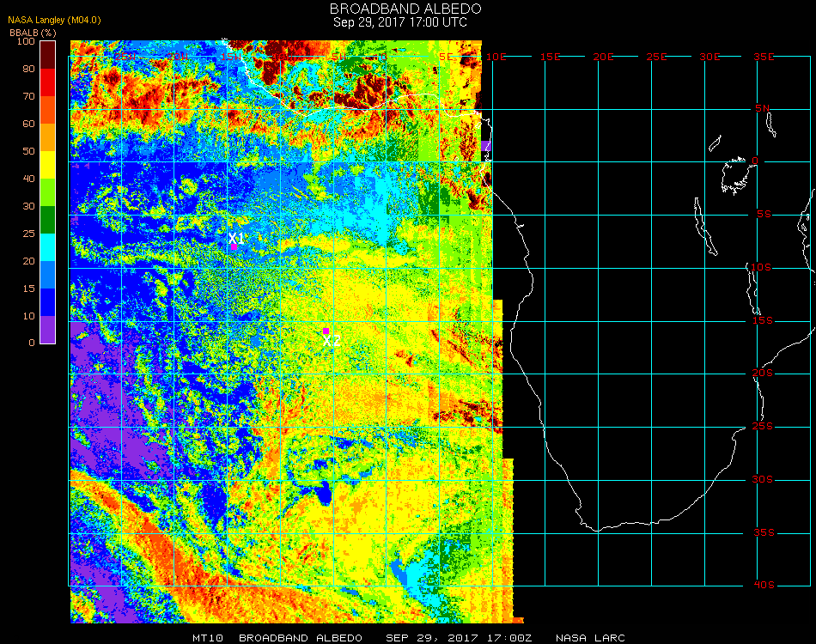Click the 20E longitude label
Image resolution: width=816 pixels, height=644 pixels.
point(603,57)
